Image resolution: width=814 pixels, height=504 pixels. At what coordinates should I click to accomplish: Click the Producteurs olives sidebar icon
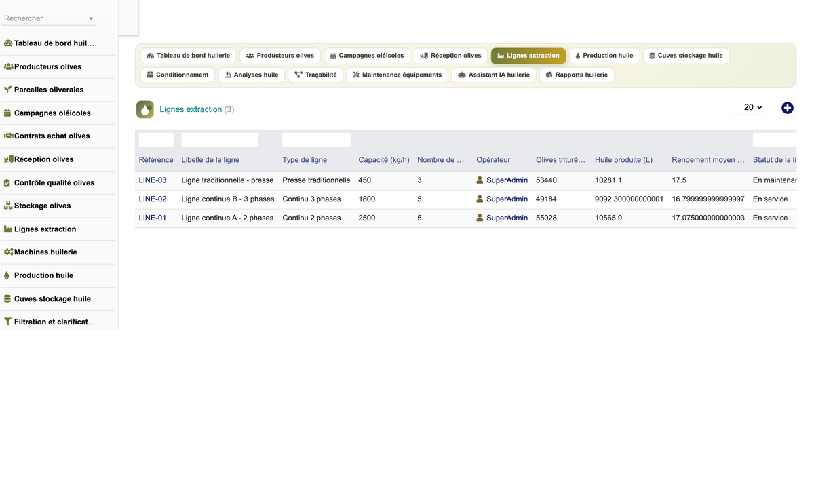[8, 66]
